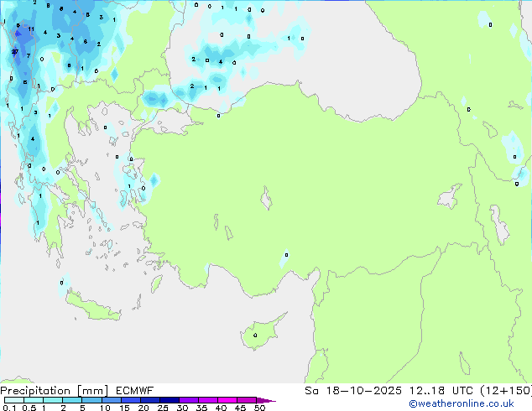Click the legend label "10"
532x411 pixels.
tap(105, 408)
